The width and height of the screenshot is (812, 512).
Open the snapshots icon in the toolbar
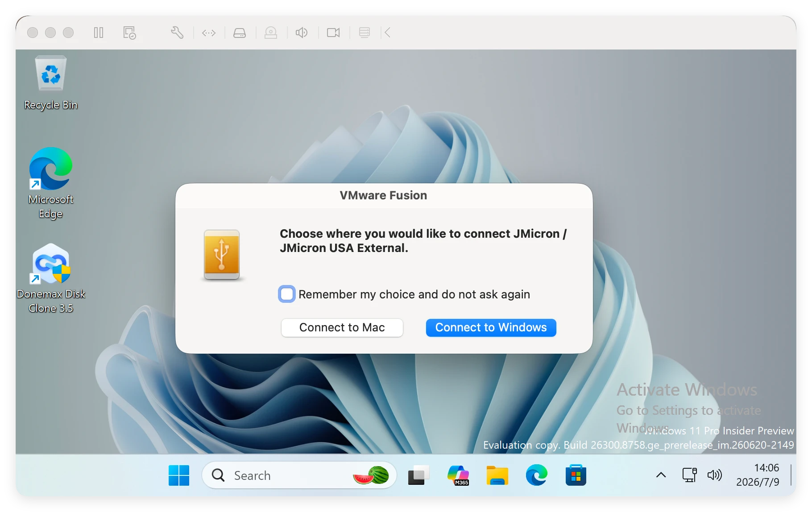[129, 33]
